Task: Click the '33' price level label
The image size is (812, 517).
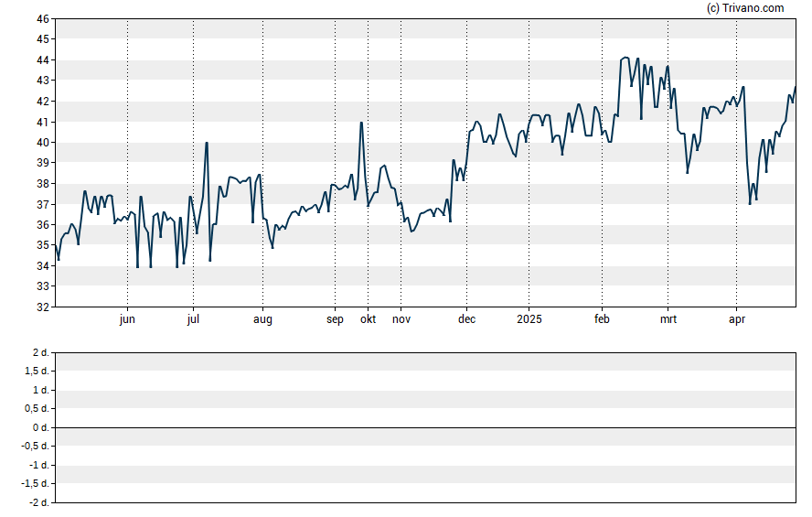Action: [43, 286]
